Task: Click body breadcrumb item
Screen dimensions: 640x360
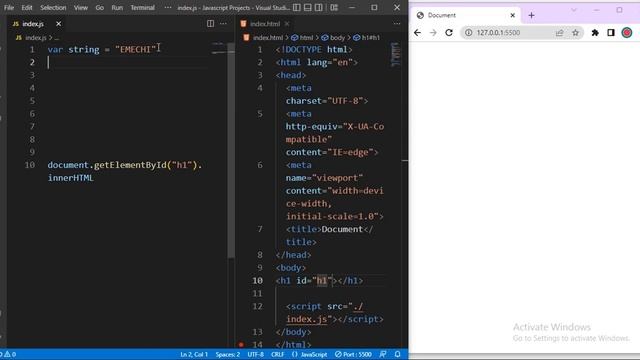Action: (333, 38)
